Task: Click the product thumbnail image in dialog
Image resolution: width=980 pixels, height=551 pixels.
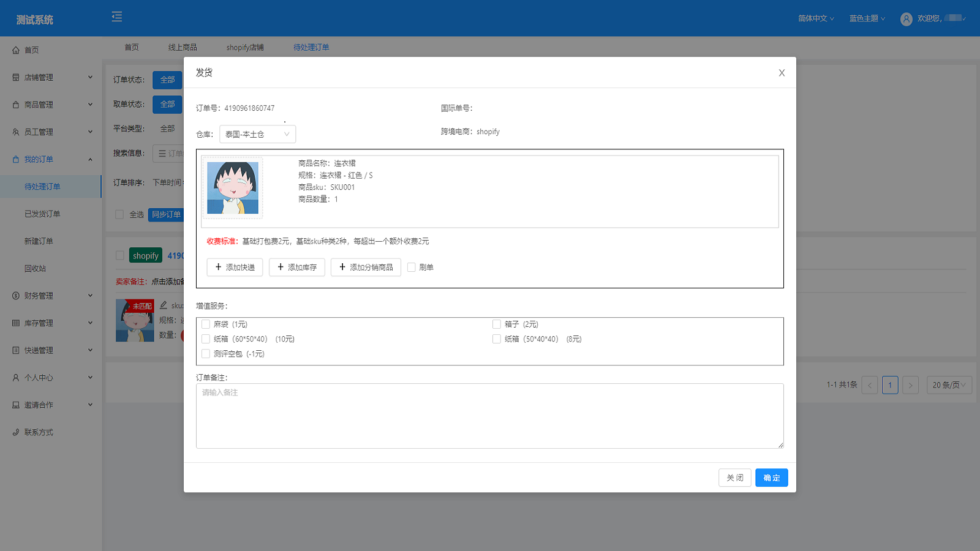Action: (x=233, y=188)
